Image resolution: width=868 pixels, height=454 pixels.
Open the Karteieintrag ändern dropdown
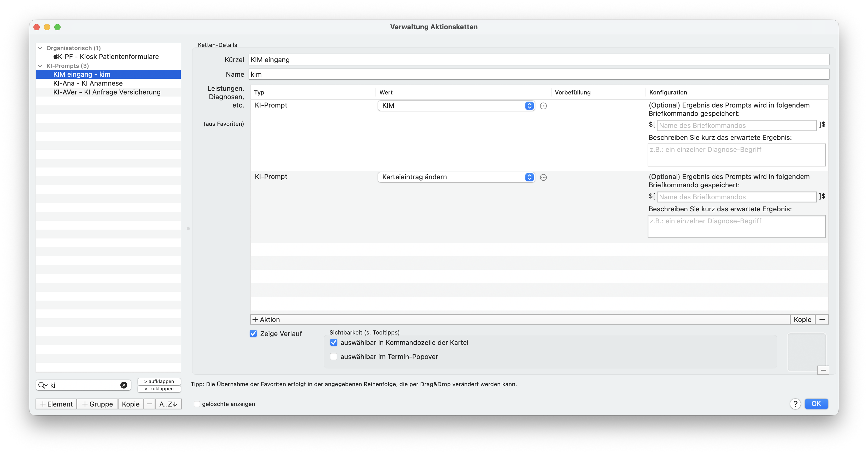point(456,177)
